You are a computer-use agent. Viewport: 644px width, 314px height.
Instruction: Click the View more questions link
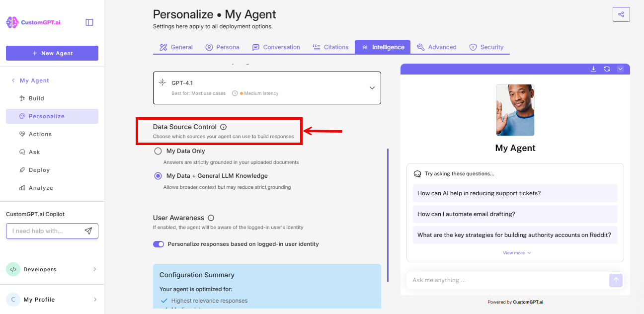(515, 252)
